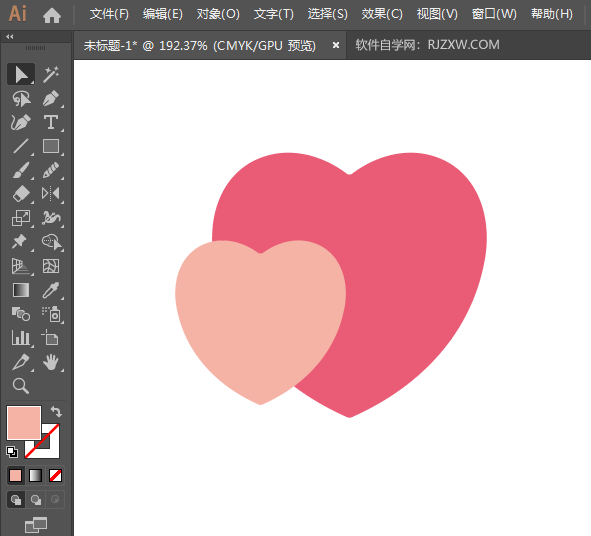Select the Lasso tool
591x536 pixels.
tap(21, 98)
